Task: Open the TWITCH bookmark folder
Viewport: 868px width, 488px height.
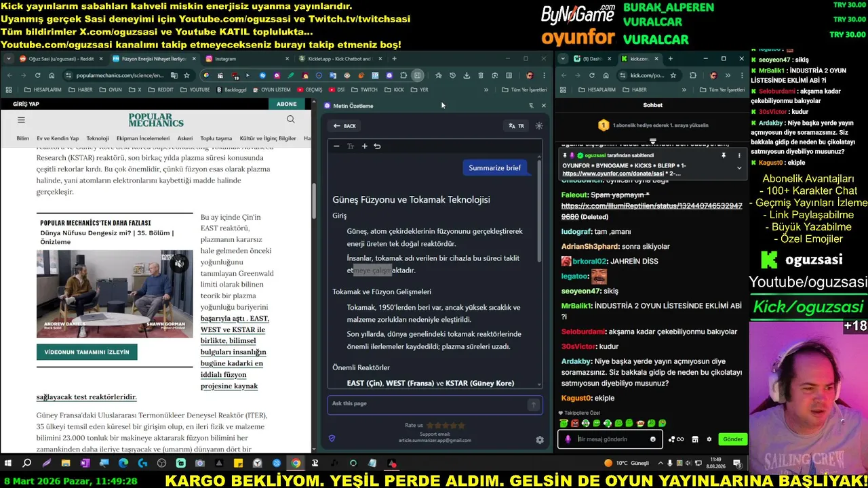Action: [x=364, y=89]
